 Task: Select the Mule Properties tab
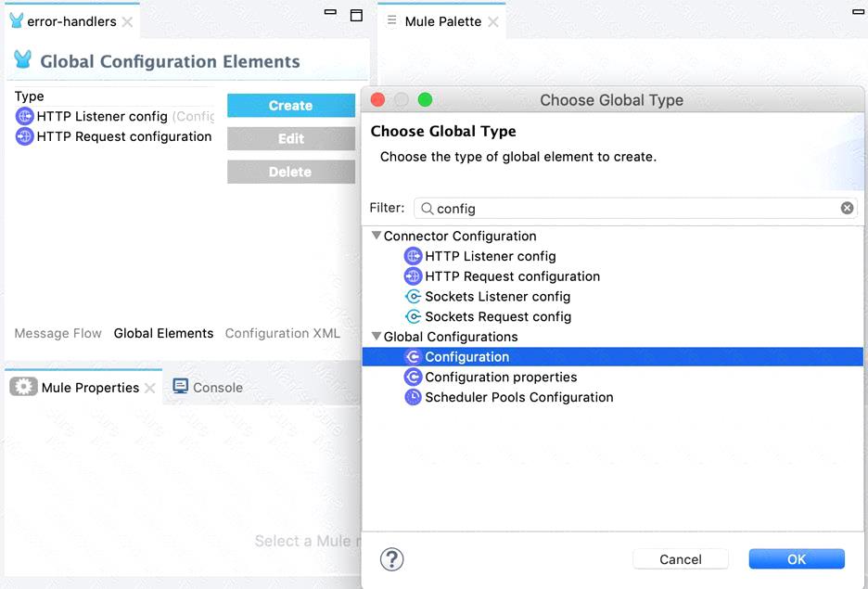pos(83,387)
